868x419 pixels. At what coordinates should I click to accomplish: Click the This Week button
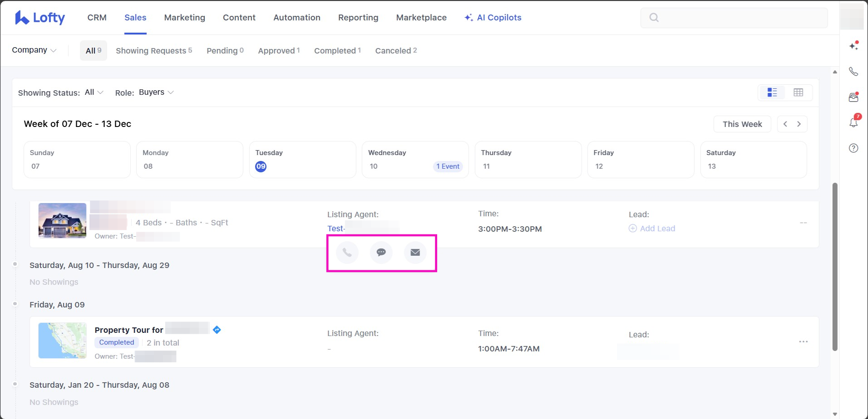(x=742, y=124)
